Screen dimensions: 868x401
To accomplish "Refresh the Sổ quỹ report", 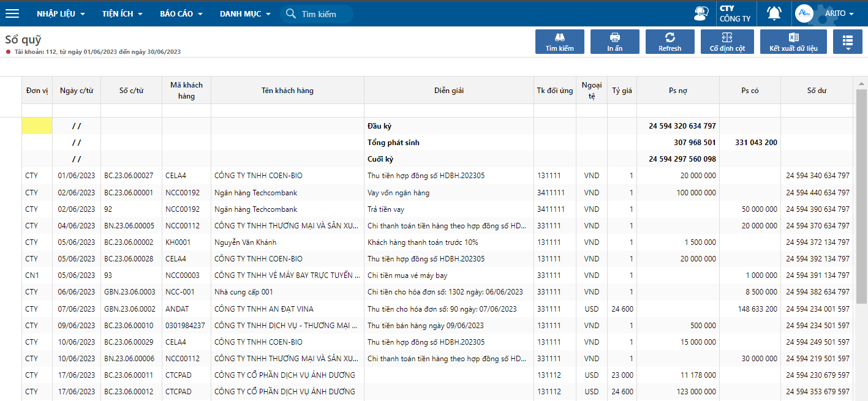I will point(670,42).
